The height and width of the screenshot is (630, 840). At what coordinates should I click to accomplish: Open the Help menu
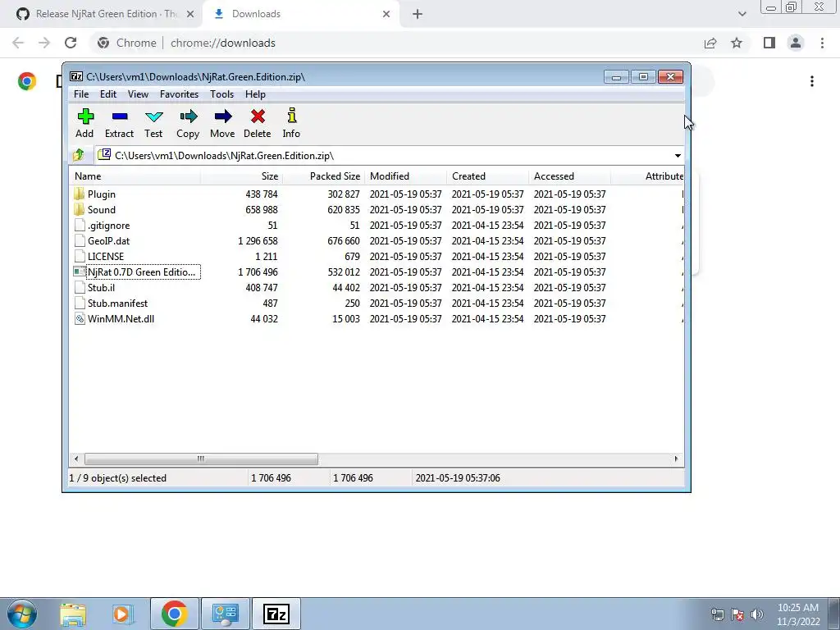255,94
